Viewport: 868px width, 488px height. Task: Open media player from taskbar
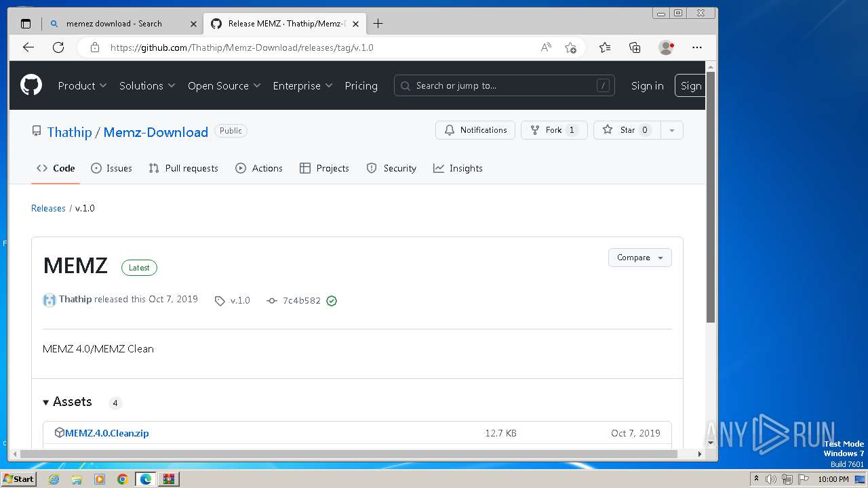tap(100, 479)
